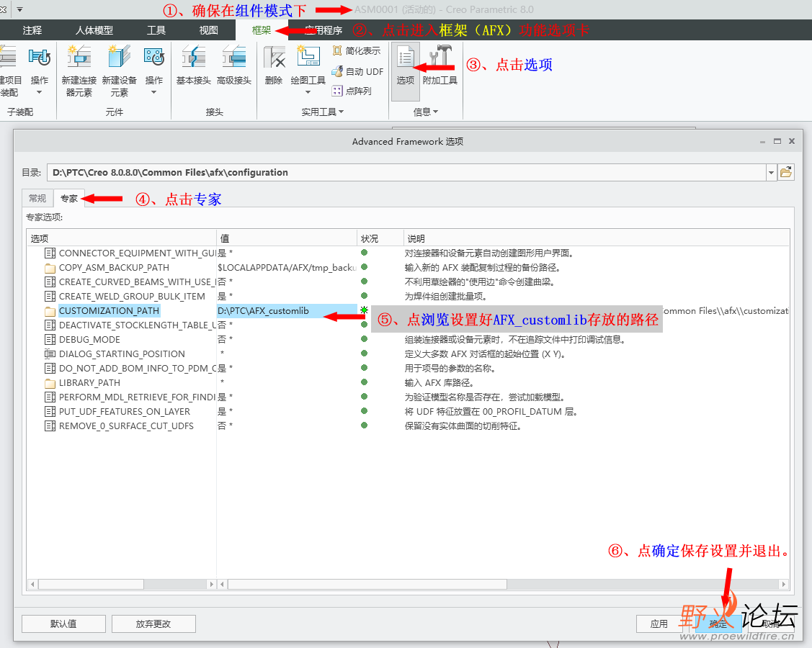
Task: Open the 绘图工具 dropdown arrow
Action: coord(308,92)
